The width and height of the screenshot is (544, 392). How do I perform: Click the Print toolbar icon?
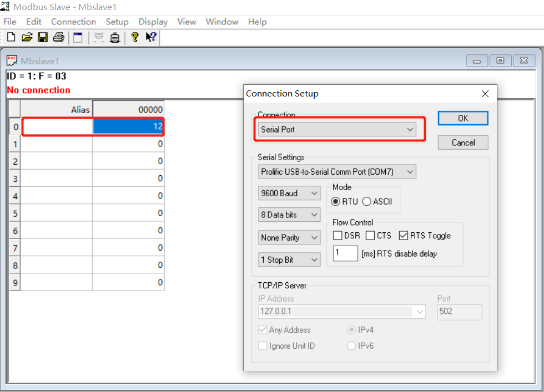point(58,37)
